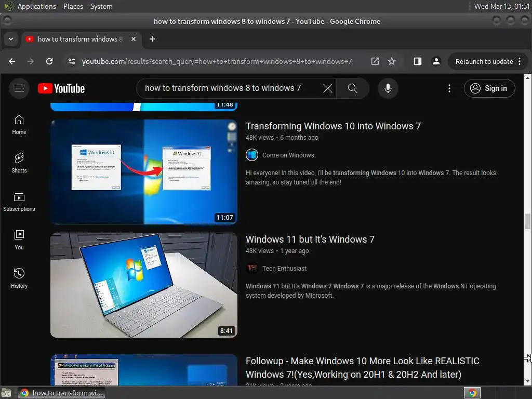Click the Sign in button
The width and height of the screenshot is (532, 399).
pyautogui.click(x=489, y=88)
